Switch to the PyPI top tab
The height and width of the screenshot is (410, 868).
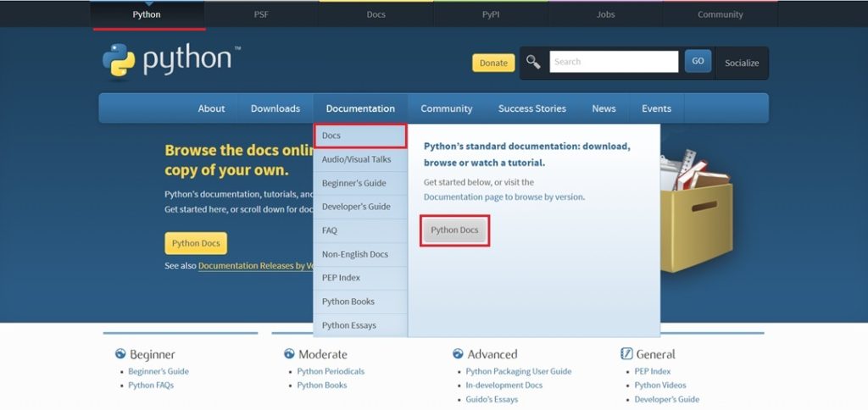[491, 14]
